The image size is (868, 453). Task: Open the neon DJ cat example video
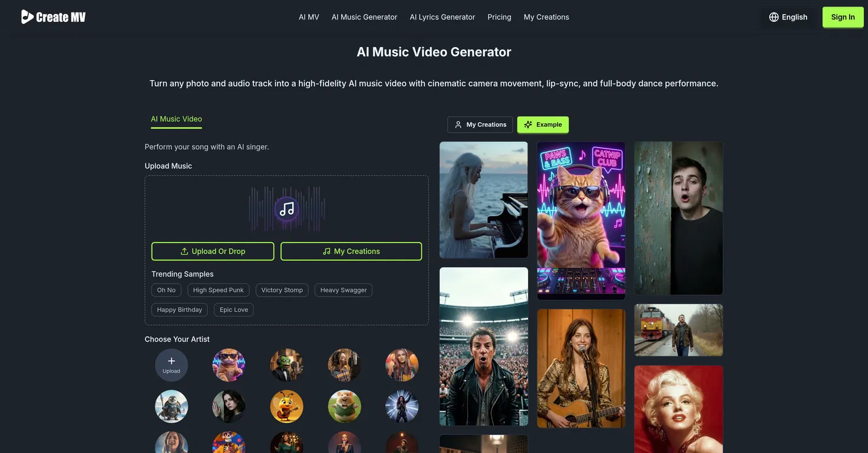click(581, 220)
